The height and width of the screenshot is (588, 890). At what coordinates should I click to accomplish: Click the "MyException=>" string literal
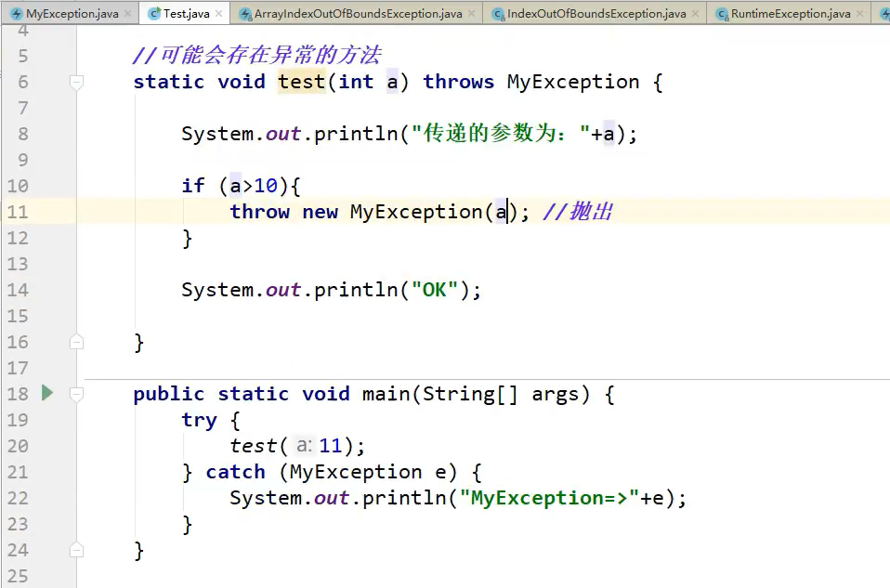pyautogui.click(x=549, y=498)
